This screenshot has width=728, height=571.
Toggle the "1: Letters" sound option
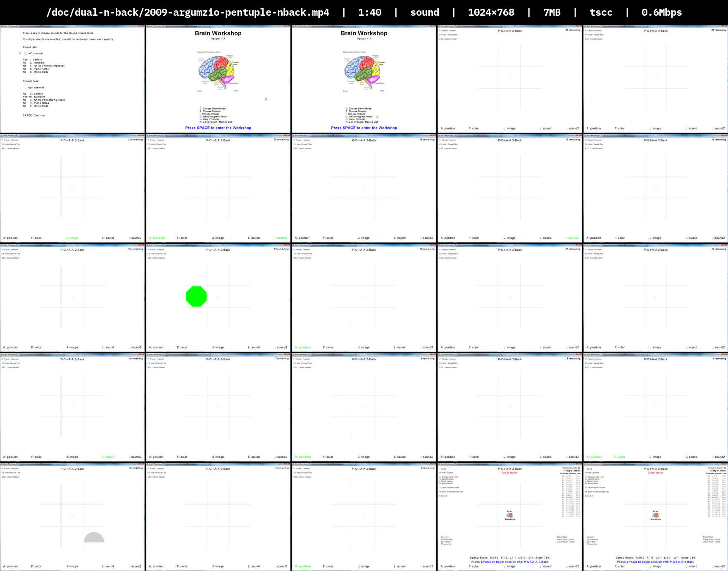[35, 59]
